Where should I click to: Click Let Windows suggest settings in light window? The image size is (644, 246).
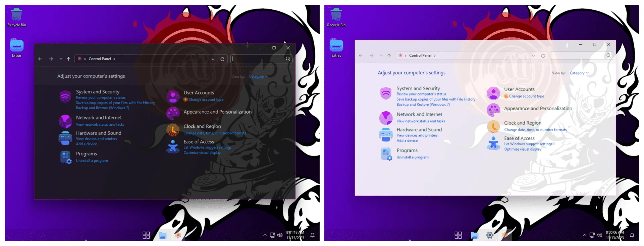528,144
